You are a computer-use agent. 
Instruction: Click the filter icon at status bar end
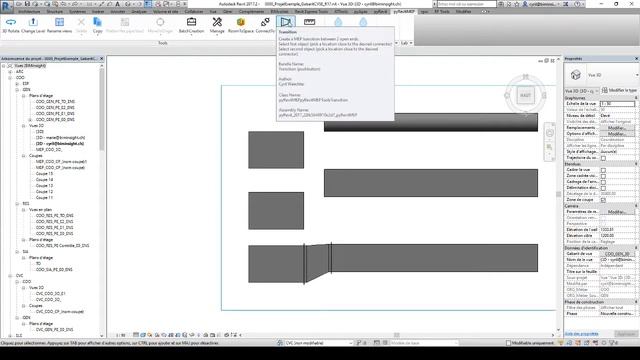click(613, 343)
